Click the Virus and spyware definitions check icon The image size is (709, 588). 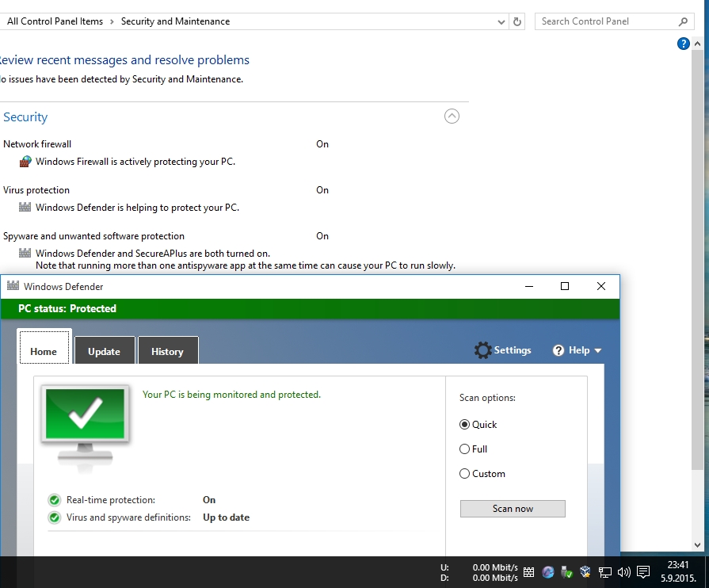tap(55, 517)
